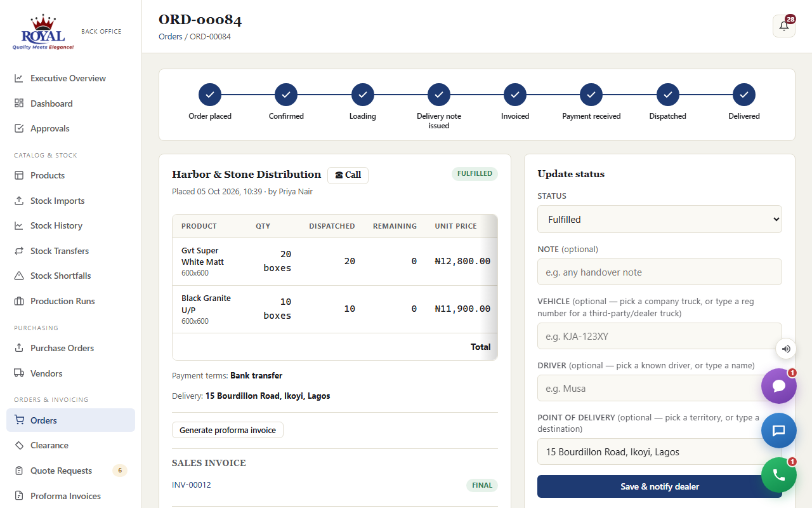Click the Royal logo in sidebar
812x508 pixels.
[x=43, y=32]
